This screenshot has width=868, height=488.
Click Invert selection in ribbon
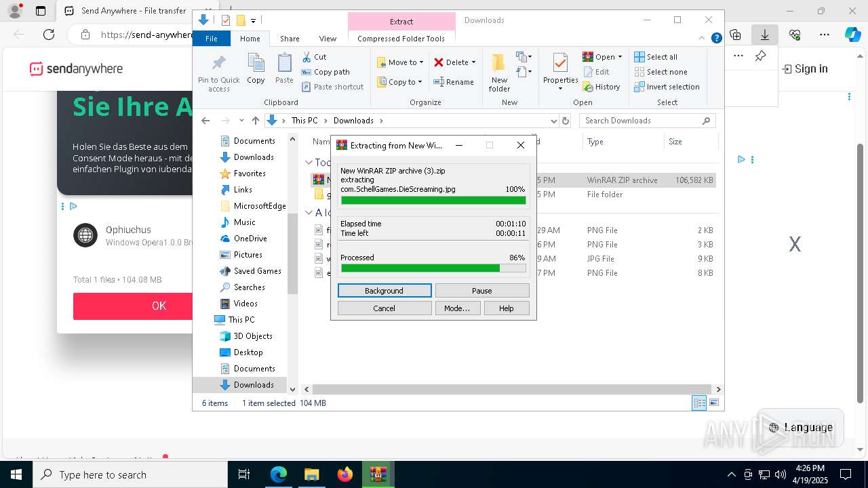[x=667, y=87]
